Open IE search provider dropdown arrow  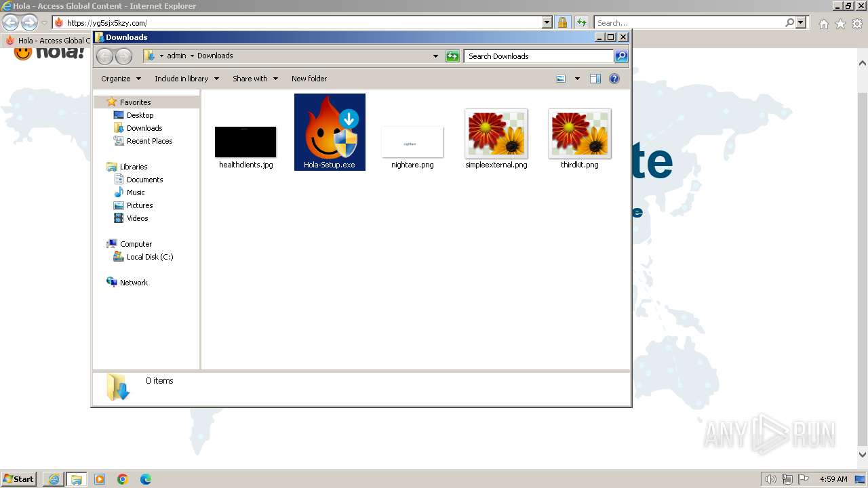point(801,22)
